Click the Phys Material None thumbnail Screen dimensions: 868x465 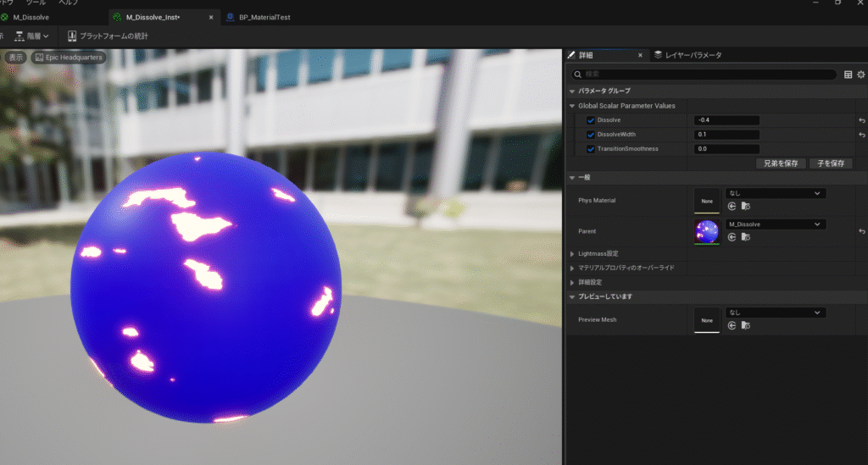[x=707, y=201]
